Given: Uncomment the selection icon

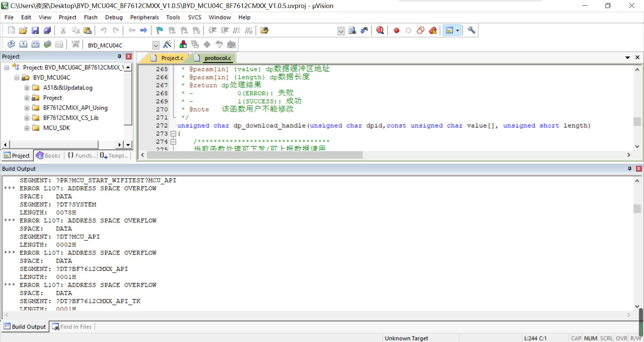Looking at the screenshot, I should (x=249, y=31).
